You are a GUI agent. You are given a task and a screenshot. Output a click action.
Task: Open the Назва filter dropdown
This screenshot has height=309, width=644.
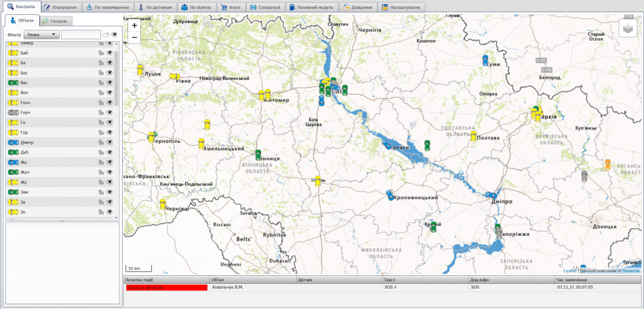pyautogui.click(x=41, y=34)
